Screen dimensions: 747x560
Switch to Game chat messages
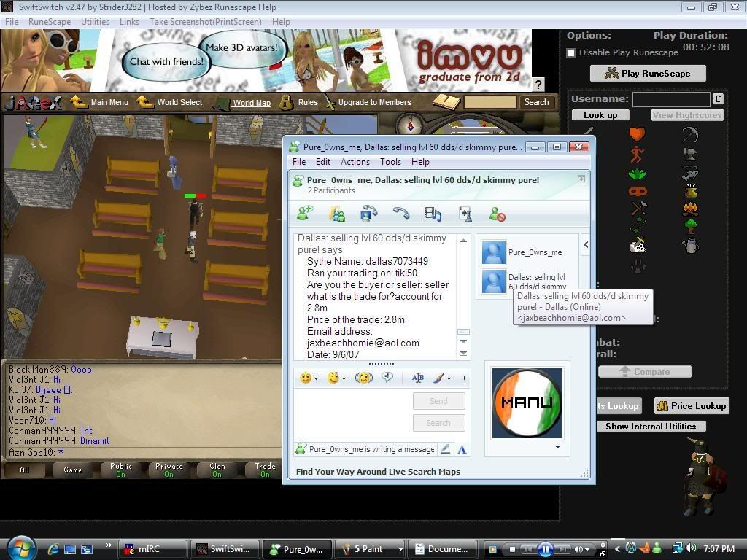(73, 470)
